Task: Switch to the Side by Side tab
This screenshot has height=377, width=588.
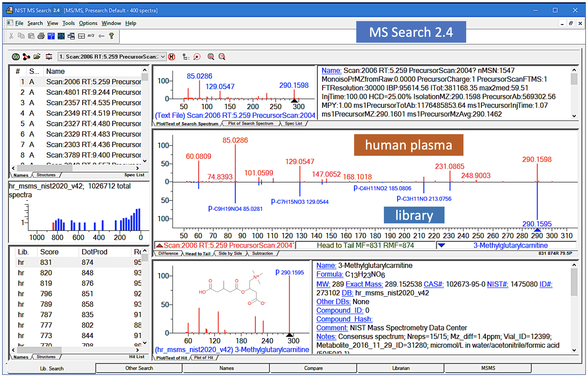Action: [230, 253]
